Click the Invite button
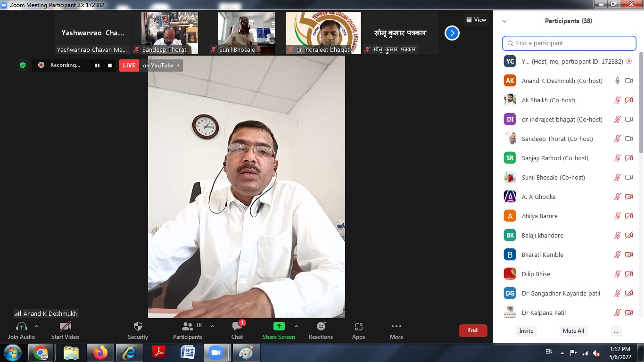 pyautogui.click(x=526, y=331)
